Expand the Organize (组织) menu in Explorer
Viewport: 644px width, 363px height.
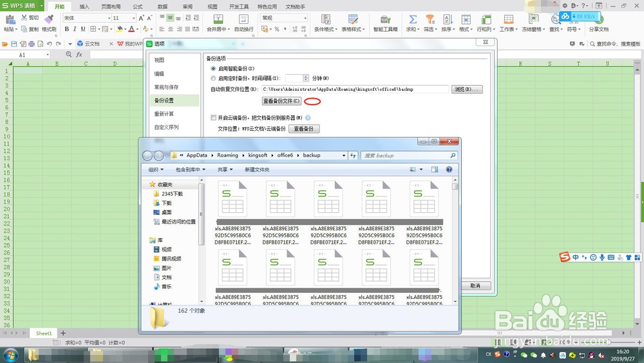coord(156,170)
